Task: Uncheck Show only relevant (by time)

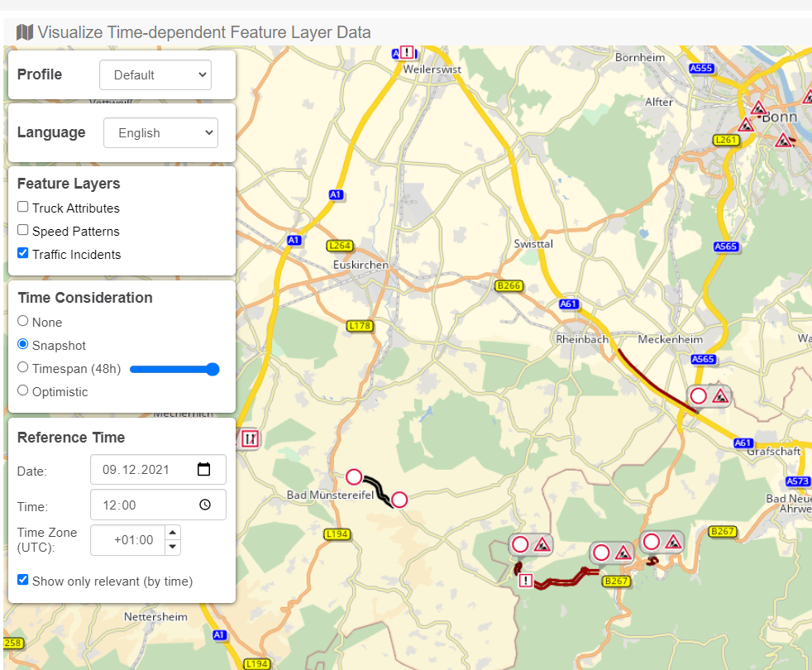Action: (x=23, y=581)
